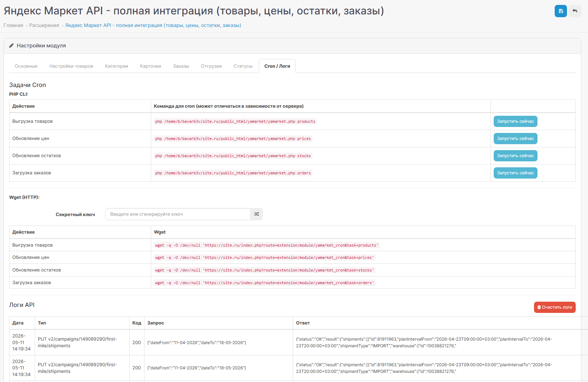Viewport: 588px width, 382px height.
Task: Click the back arrow icon button
Action: point(575,11)
